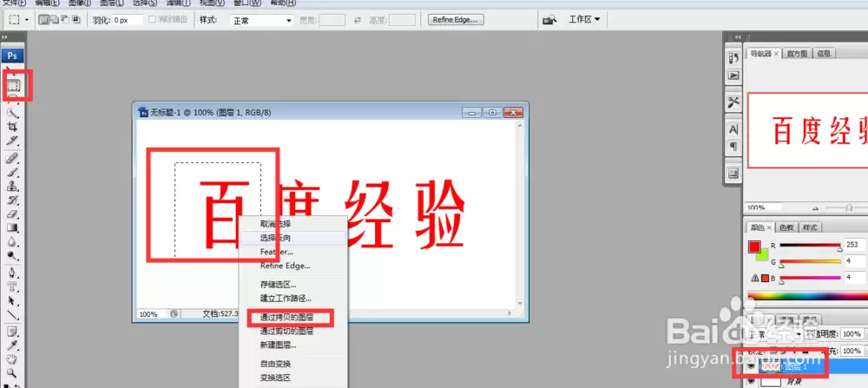
Task: Click the R channel red slider
Action: coord(810,245)
